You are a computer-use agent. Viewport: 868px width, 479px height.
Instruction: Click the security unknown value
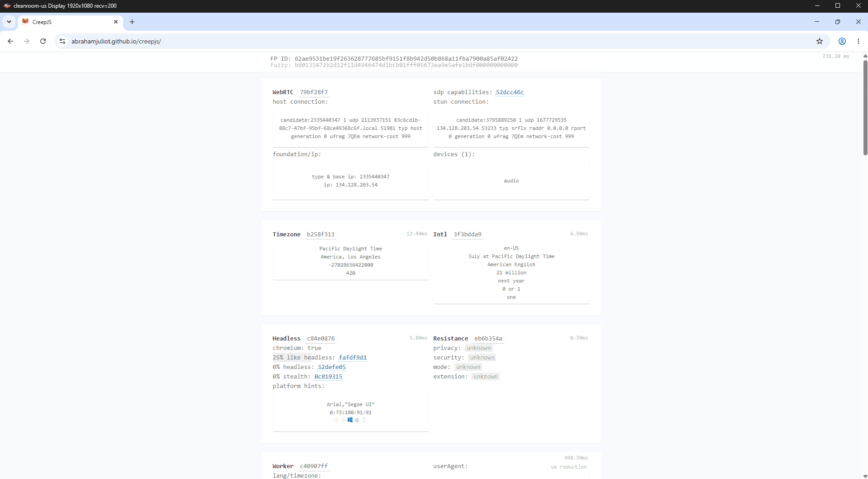pos(482,358)
